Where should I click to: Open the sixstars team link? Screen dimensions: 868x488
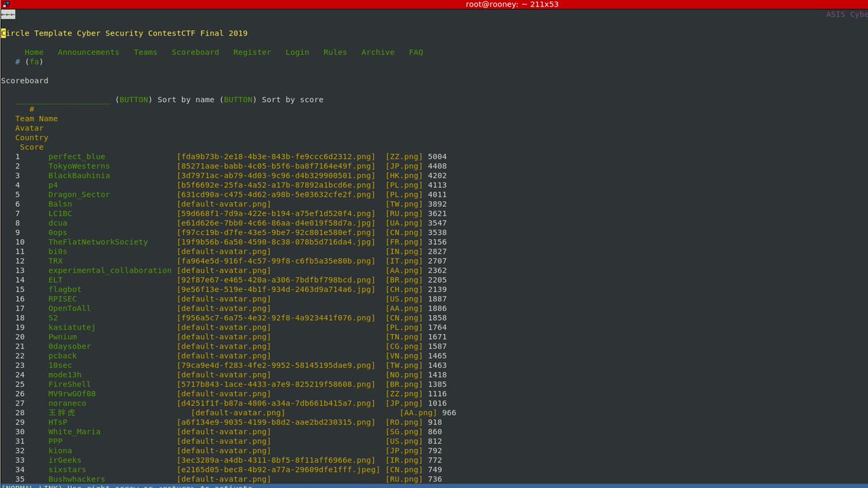tap(67, 469)
